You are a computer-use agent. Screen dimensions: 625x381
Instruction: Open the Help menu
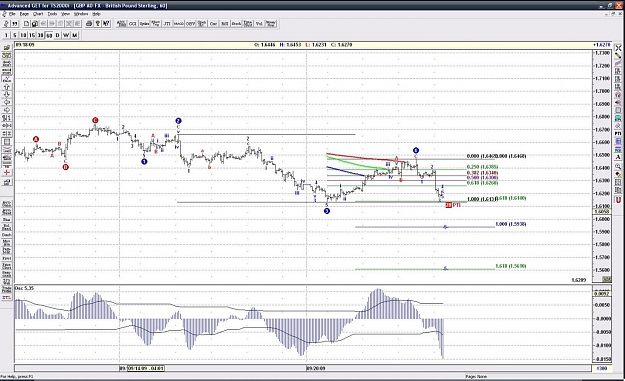click(96, 14)
